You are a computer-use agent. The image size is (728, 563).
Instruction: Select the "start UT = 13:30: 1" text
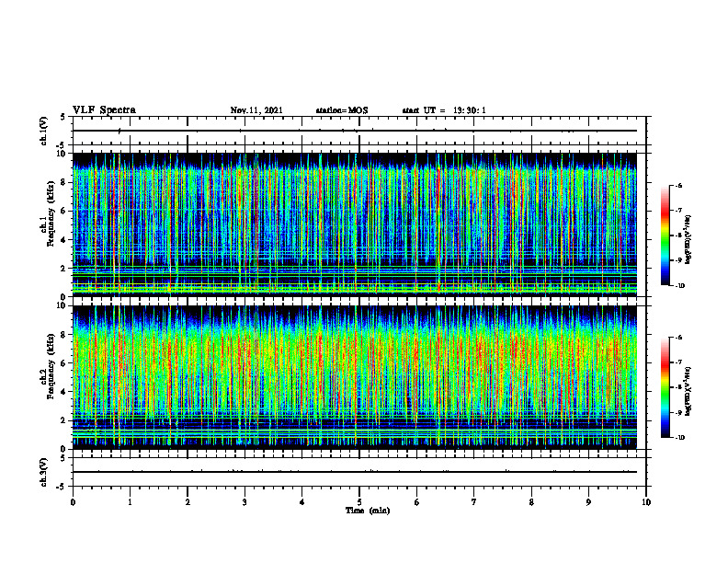coord(444,110)
